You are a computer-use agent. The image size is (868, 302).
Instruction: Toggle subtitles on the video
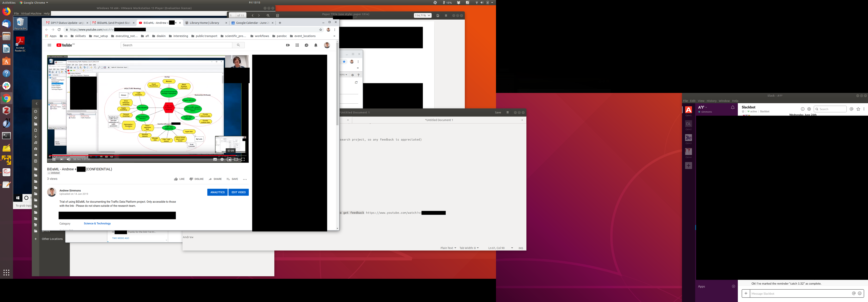click(215, 159)
